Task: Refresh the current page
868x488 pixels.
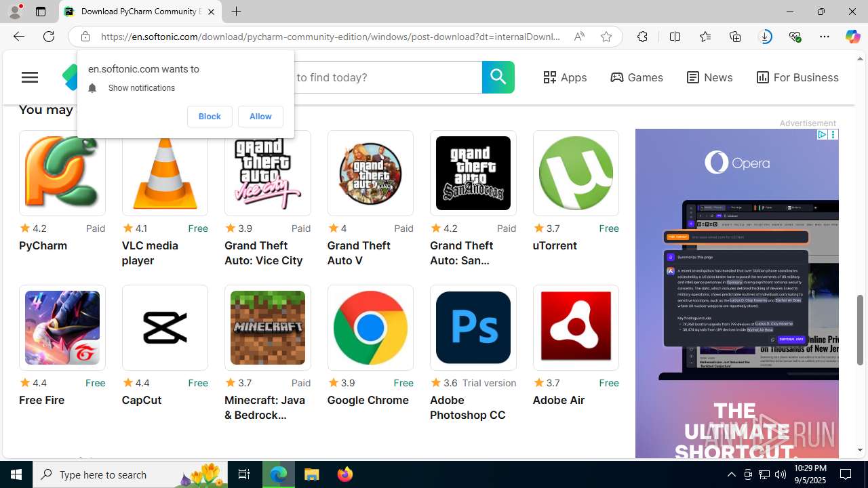Action: [x=49, y=37]
